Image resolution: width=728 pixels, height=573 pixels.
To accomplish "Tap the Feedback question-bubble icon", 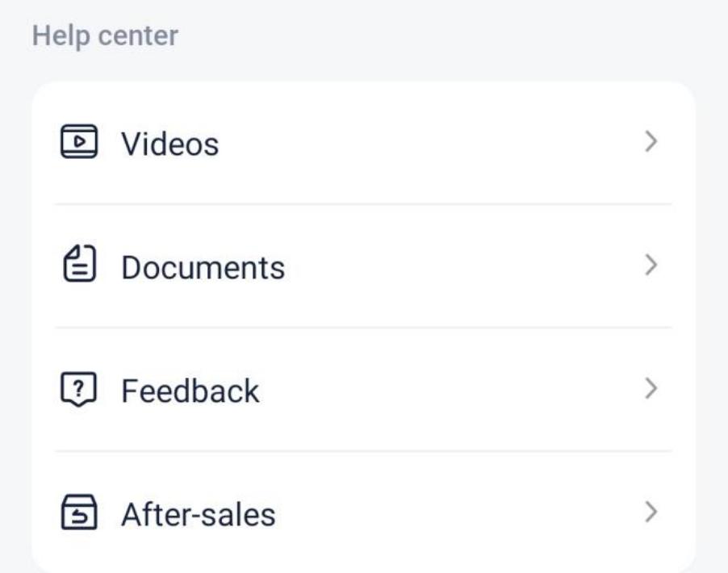I will (79, 389).
